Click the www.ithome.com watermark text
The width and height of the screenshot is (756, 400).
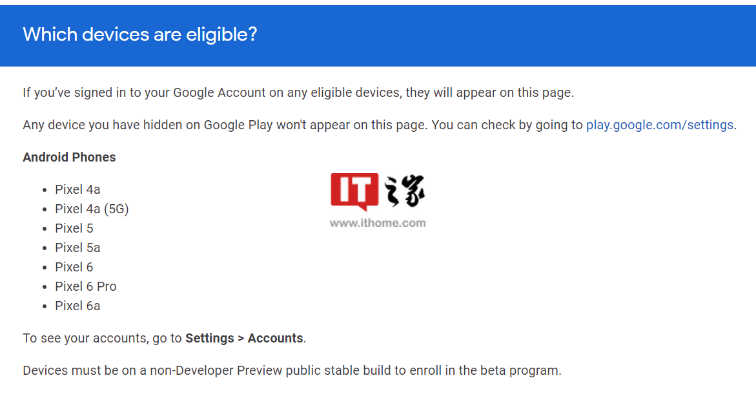[x=377, y=222]
